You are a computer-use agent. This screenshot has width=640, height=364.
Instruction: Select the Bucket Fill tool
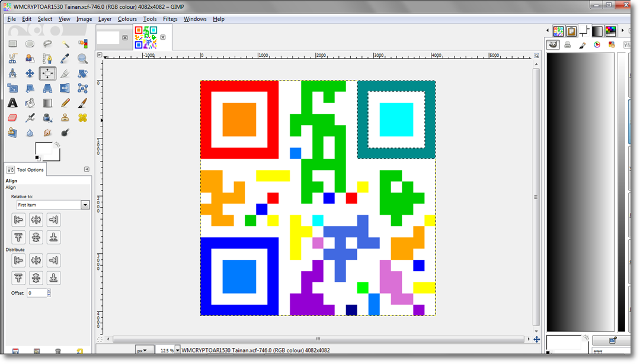point(30,103)
